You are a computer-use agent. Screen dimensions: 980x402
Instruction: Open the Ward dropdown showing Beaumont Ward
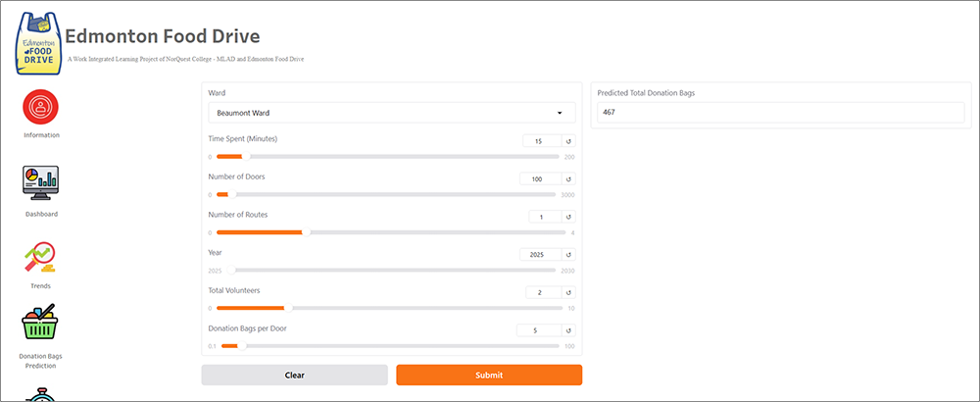392,113
